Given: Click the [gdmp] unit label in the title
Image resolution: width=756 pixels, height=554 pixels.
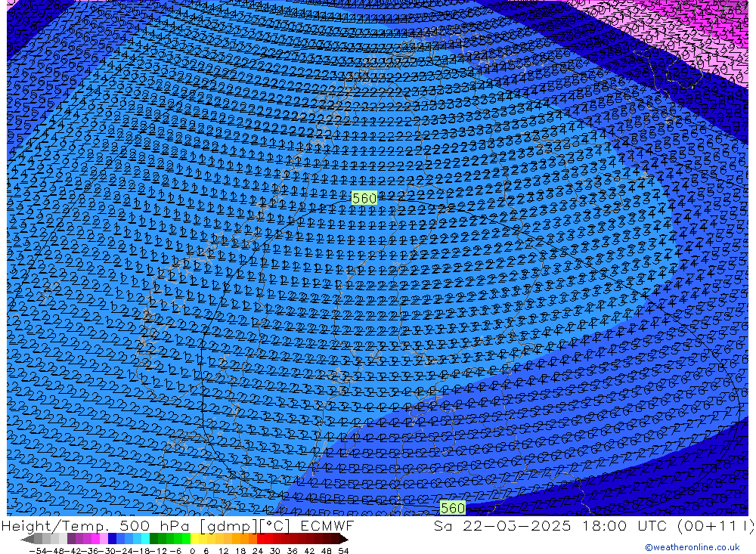Looking at the screenshot, I should [229, 526].
